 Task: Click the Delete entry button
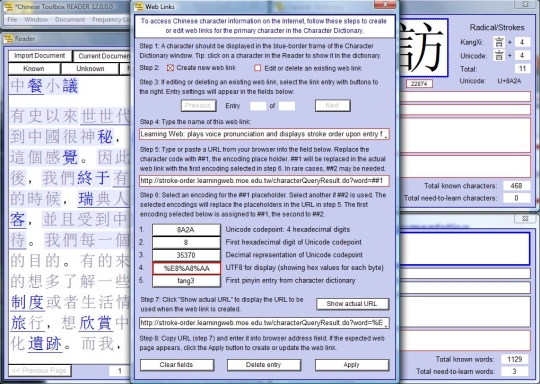[264, 365]
